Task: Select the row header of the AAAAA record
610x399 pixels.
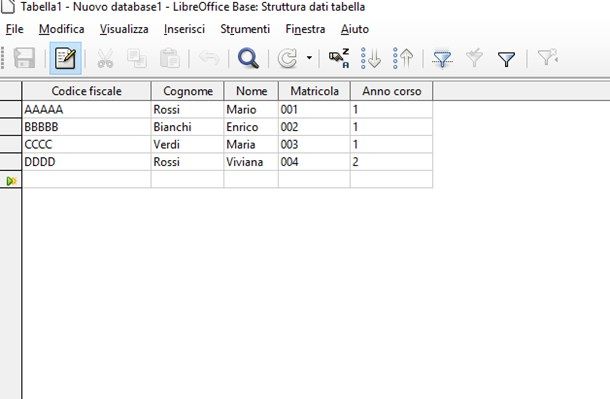Action: 11,109
